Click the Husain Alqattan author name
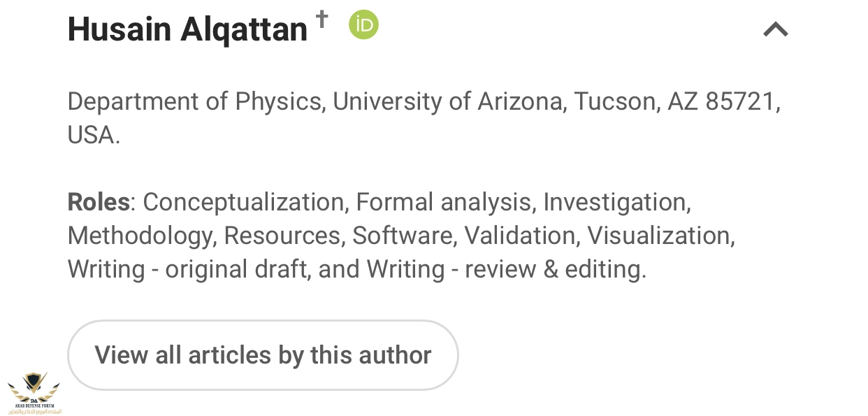This screenshot has height=416, width=868. pyautogui.click(x=187, y=29)
